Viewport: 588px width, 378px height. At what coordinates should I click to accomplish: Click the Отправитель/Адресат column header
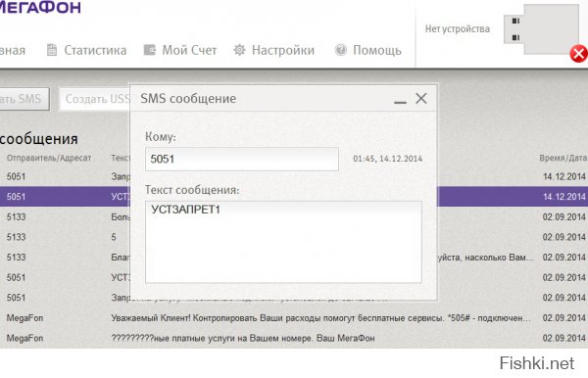click(49, 158)
